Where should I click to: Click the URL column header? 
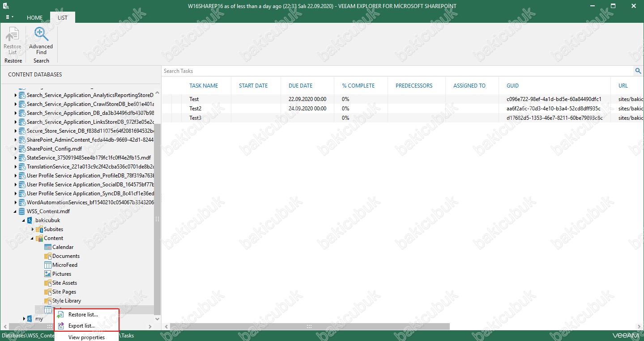[x=623, y=85]
